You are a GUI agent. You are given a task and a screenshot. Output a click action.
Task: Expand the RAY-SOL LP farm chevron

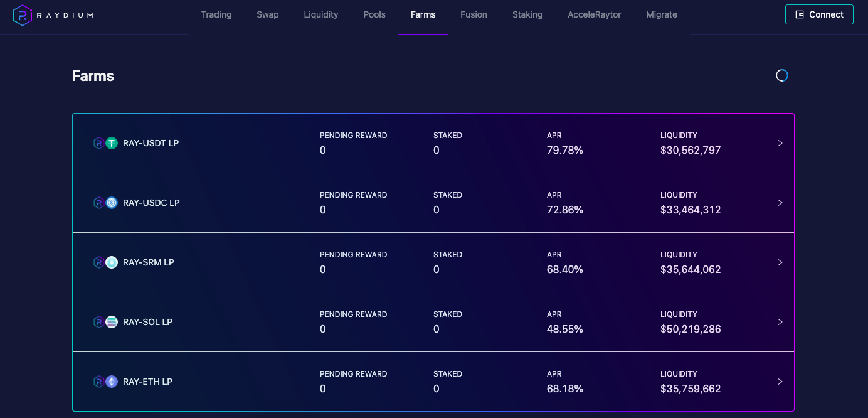780,322
